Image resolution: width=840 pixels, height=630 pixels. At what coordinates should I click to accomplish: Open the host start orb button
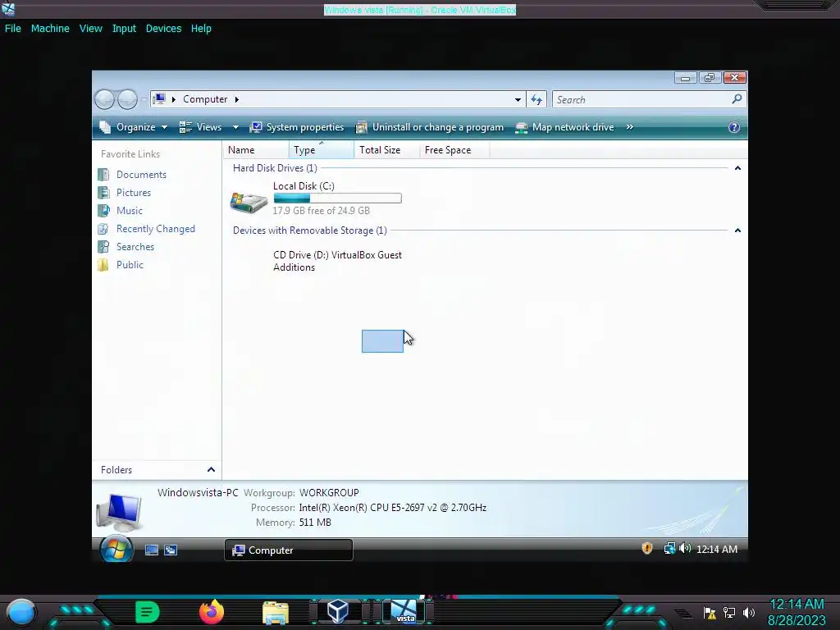(21, 613)
